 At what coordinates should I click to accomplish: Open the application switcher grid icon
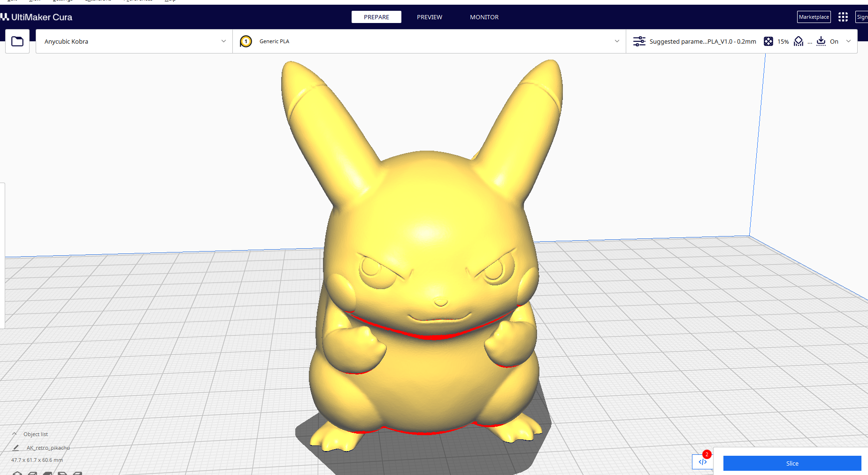pos(843,17)
